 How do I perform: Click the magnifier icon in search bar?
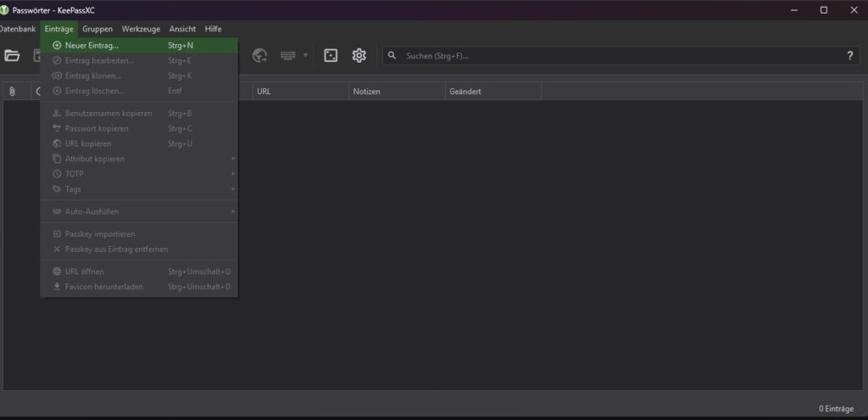tap(392, 55)
